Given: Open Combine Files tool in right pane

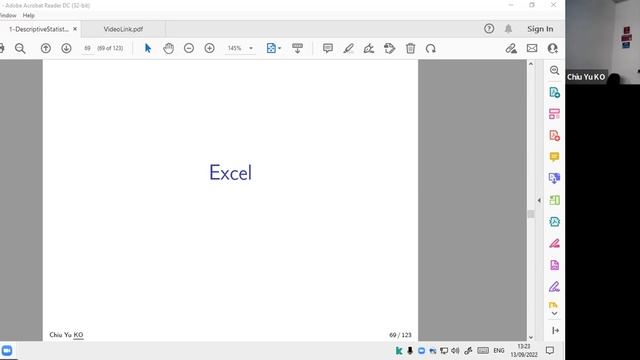Looking at the screenshot, I should click(x=554, y=178).
